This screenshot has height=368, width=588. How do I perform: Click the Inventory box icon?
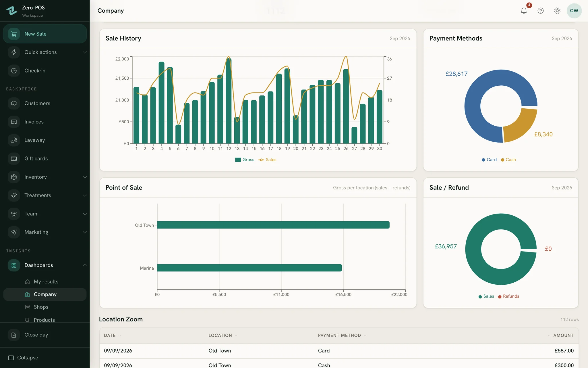(14, 177)
